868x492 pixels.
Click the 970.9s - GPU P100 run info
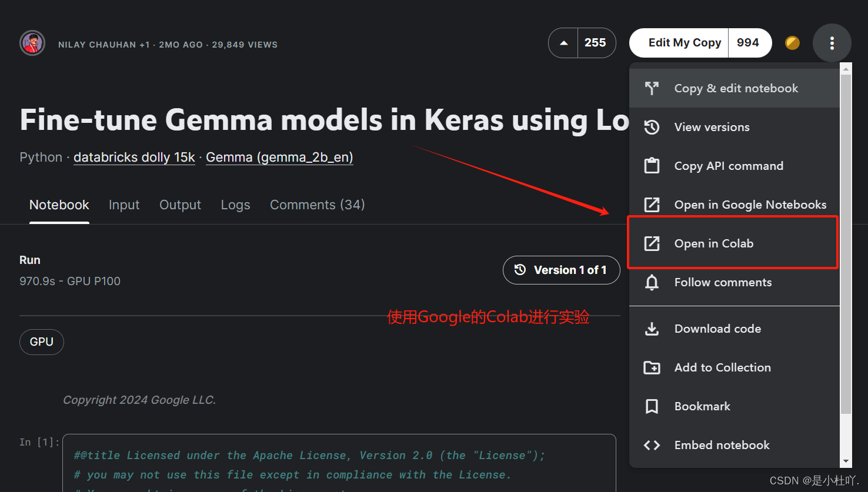pos(70,281)
